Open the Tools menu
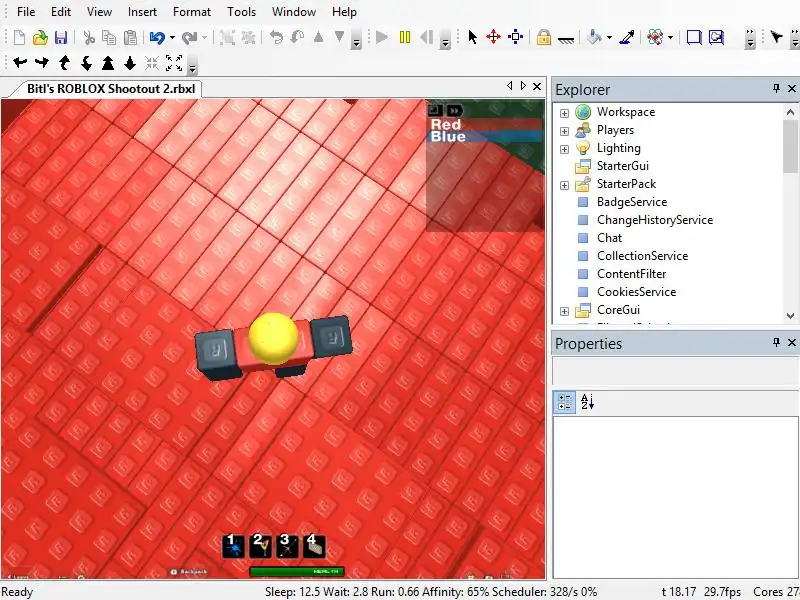800x600 pixels. [x=241, y=12]
